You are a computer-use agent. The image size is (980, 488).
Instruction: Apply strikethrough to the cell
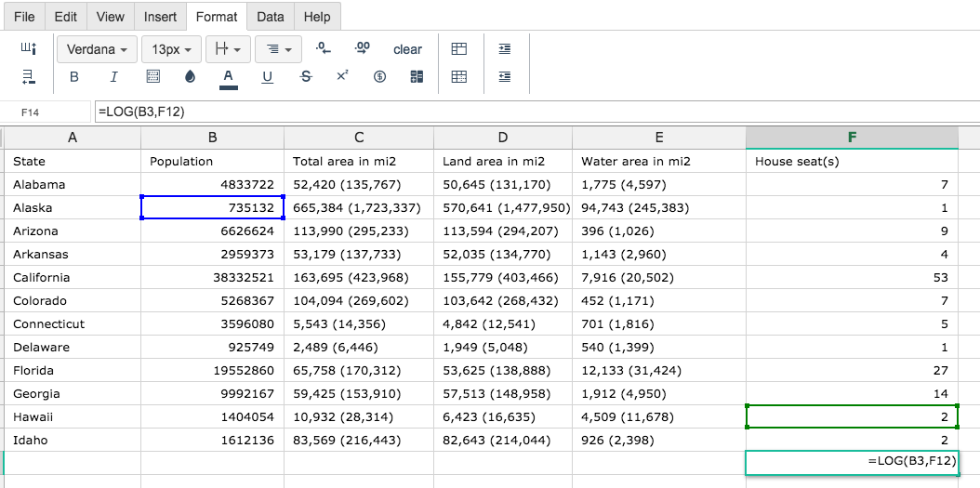[306, 77]
